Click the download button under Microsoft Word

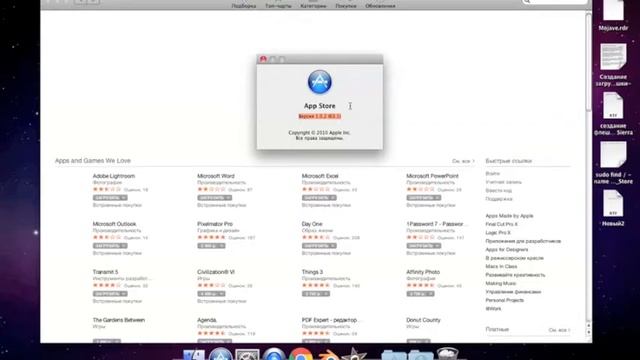pos(214,198)
